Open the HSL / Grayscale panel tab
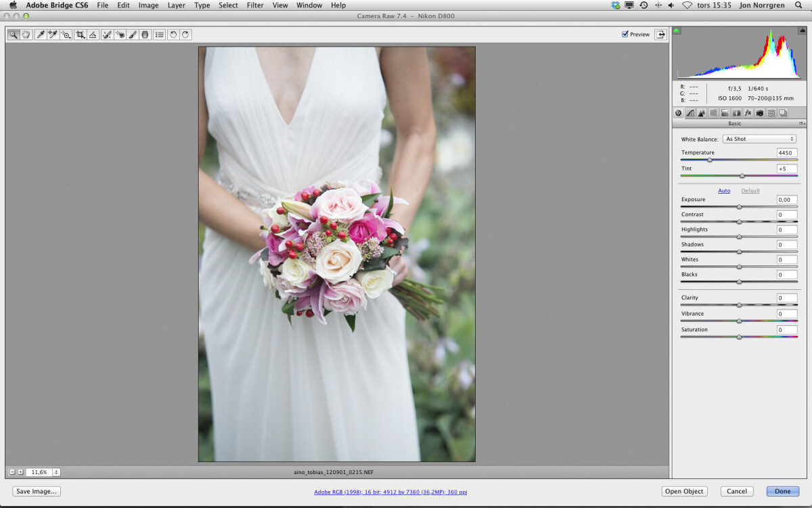The height and width of the screenshot is (508, 812). click(713, 113)
